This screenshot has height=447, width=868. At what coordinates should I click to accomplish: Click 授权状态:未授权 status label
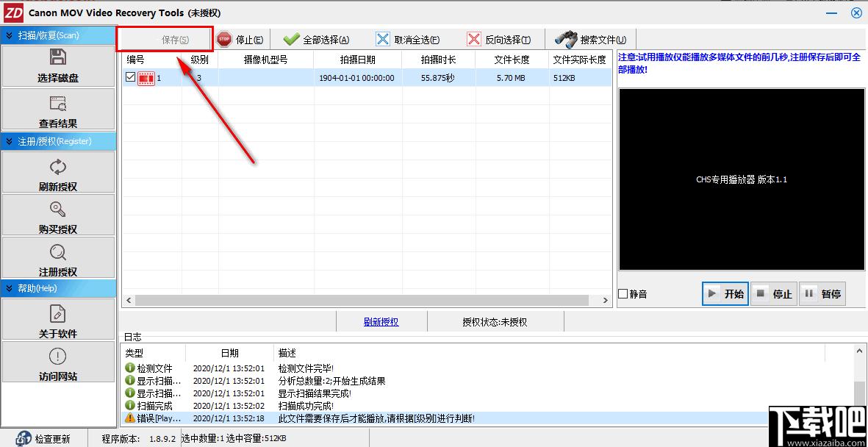click(495, 322)
